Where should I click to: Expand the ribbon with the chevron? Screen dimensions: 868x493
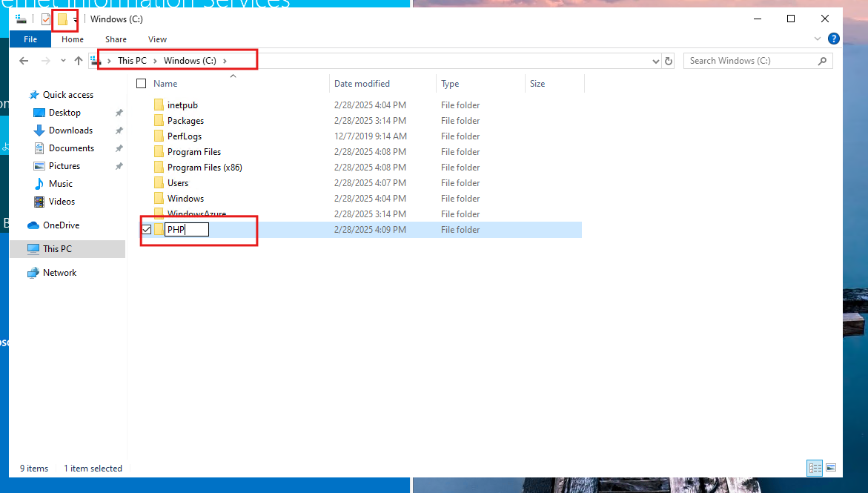[817, 39]
